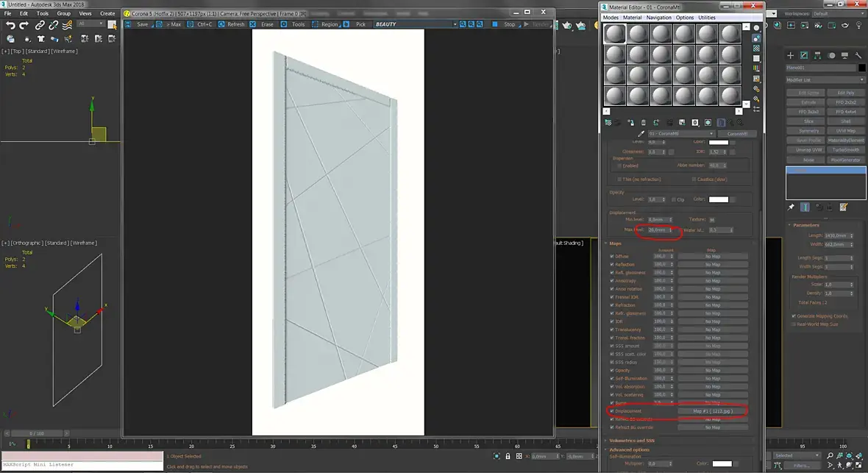Pick material from object eyedropper
Viewport: 868px width, 473px height.
[641, 133]
